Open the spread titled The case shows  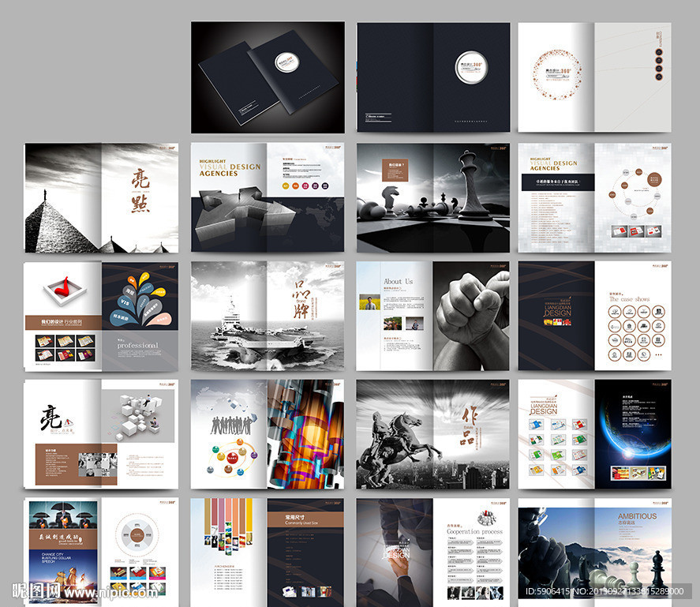pyautogui.click(x=594, y=316)
